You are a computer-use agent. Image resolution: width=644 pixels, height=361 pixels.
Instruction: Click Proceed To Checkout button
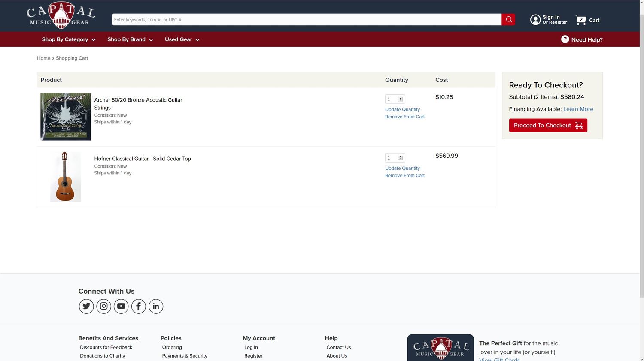click(x=548, y=125)
